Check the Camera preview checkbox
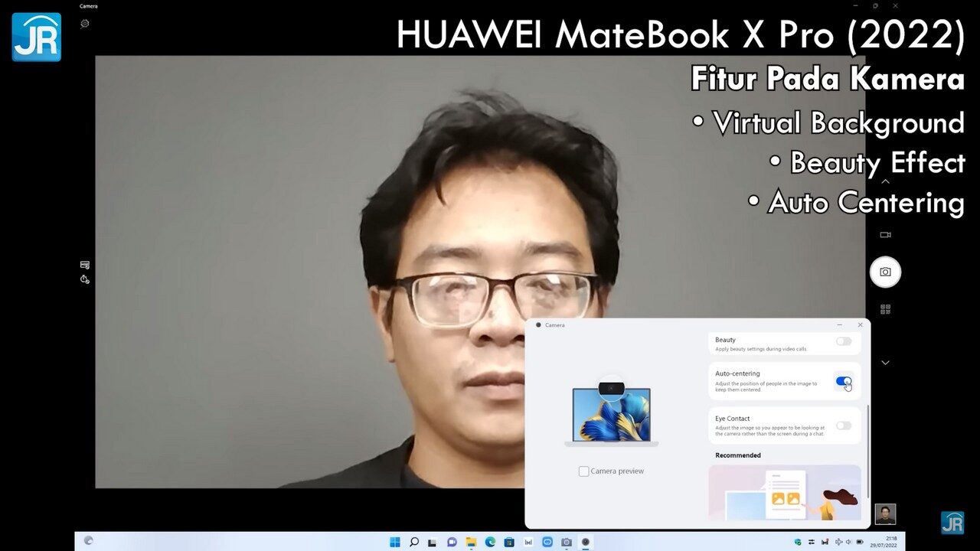Image resolution: width=980 pixels, height=551 pixels. click(583, 471)
